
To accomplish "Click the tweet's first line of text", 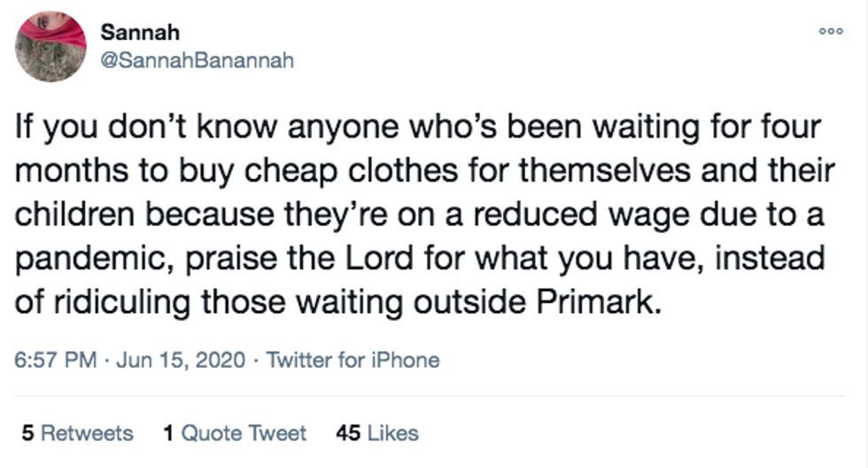I will click(x=418, y=129).
